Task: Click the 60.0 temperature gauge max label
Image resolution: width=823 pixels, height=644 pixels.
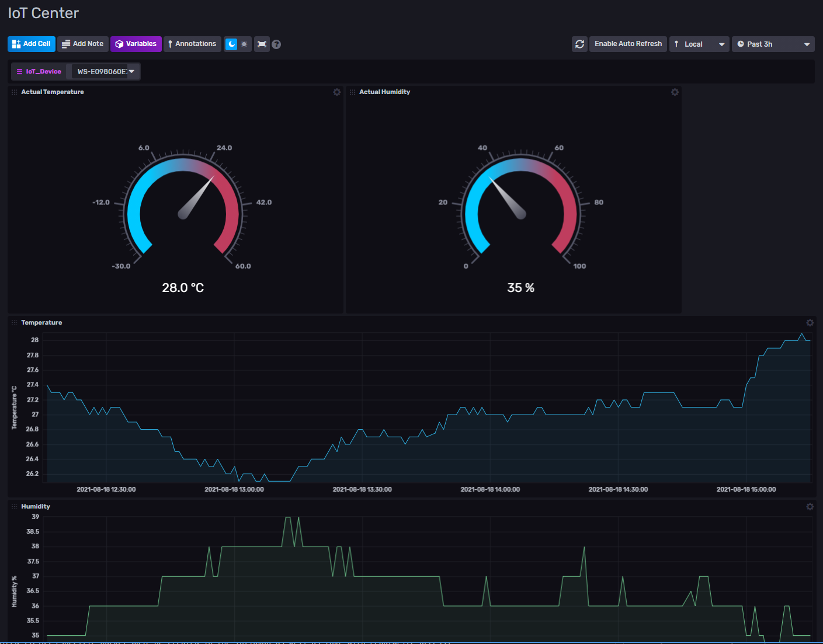Action: [243, 266]
